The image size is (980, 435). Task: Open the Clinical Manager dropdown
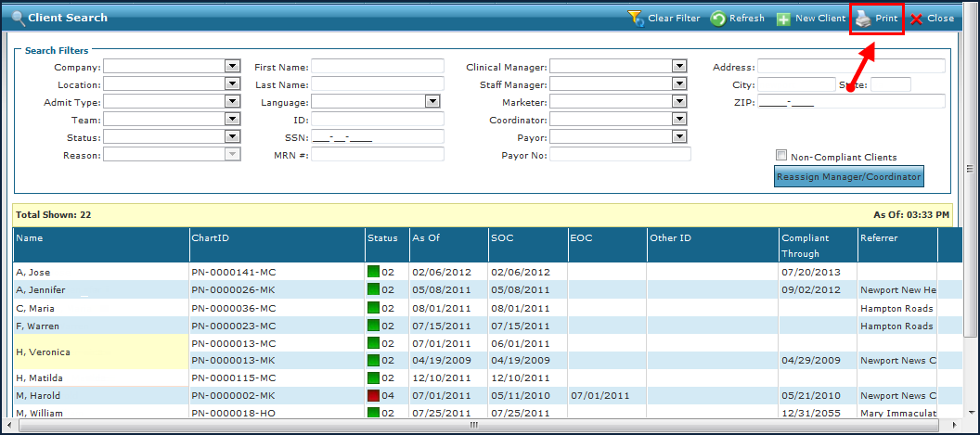click(679, 67)
